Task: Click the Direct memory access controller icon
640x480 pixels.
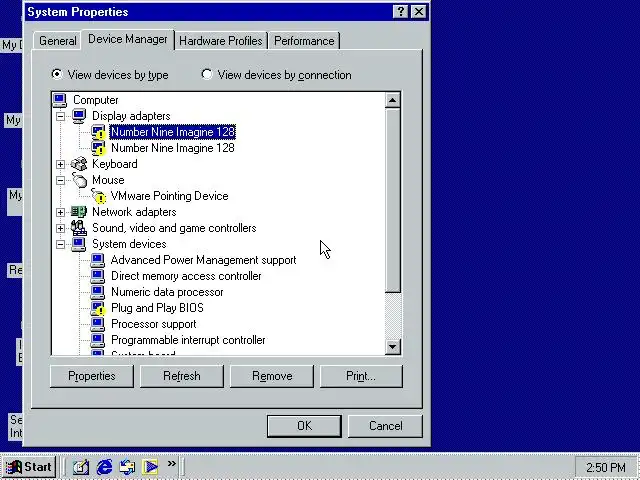Action: tap(98, 276)
